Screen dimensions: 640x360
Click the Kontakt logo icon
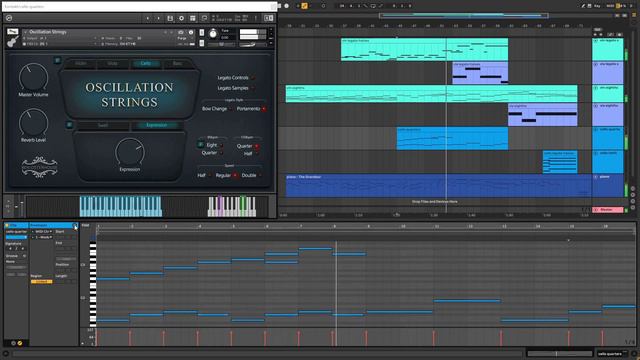(x=9, y=18)
